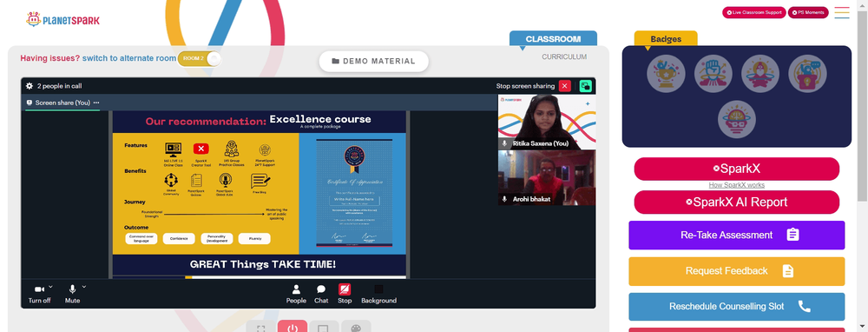The width and height of the screenshot is (868, 332).
Task: Click the phone icon on Reschedule Counselling Slot
Action: pyautogui.click(x=804, y=307)
